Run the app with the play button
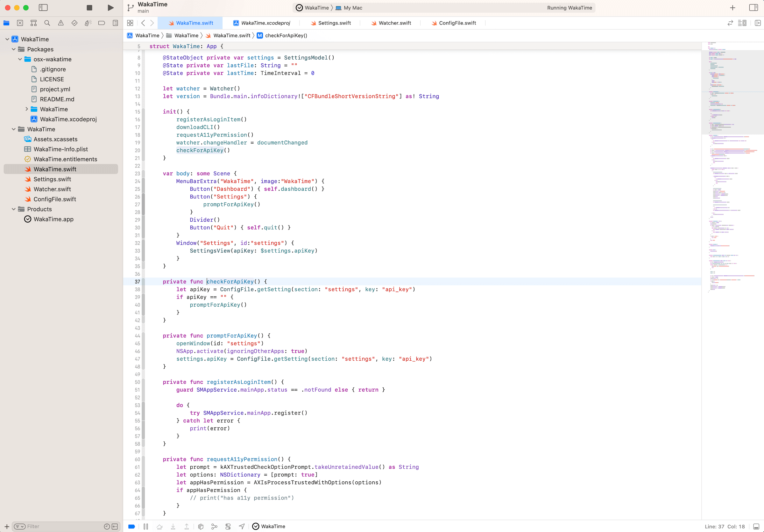764x532 pixels. [x=110, y=7]
